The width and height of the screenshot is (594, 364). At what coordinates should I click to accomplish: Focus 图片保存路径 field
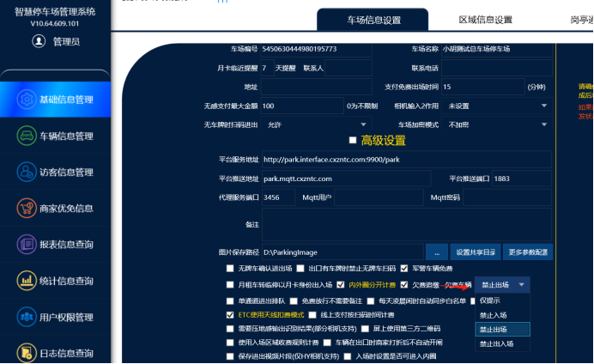click(x=342, y=252)
